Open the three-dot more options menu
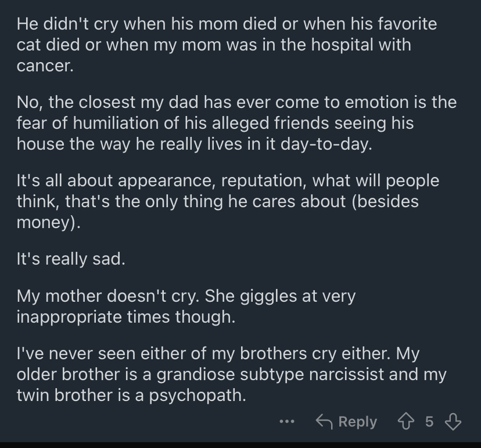Viewport: 481px width, 448px height. [x=287, y=422]
